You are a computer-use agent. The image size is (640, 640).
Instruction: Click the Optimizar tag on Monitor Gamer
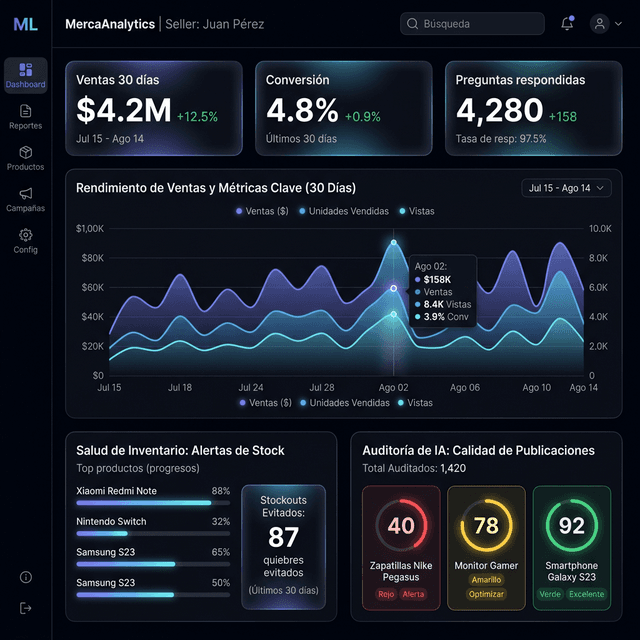click(486, 594)
